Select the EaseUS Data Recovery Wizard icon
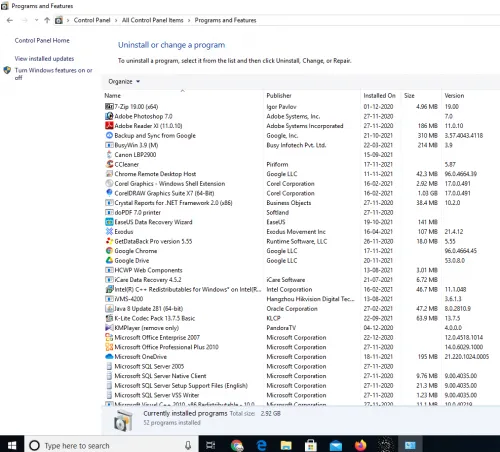 click(109, 222)
